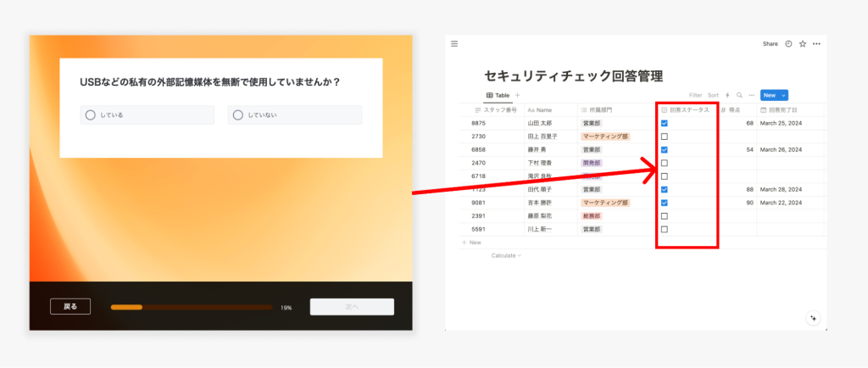The height and width of the screenshot is (368, 868).
Task: Click the survey progress bar
Action: tap(192, 307)
